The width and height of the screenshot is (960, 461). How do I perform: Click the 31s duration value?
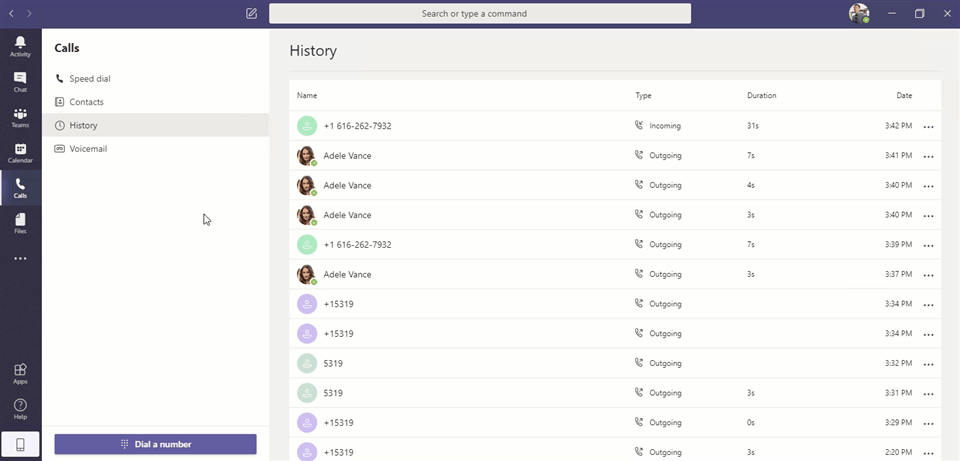(752, 126)
